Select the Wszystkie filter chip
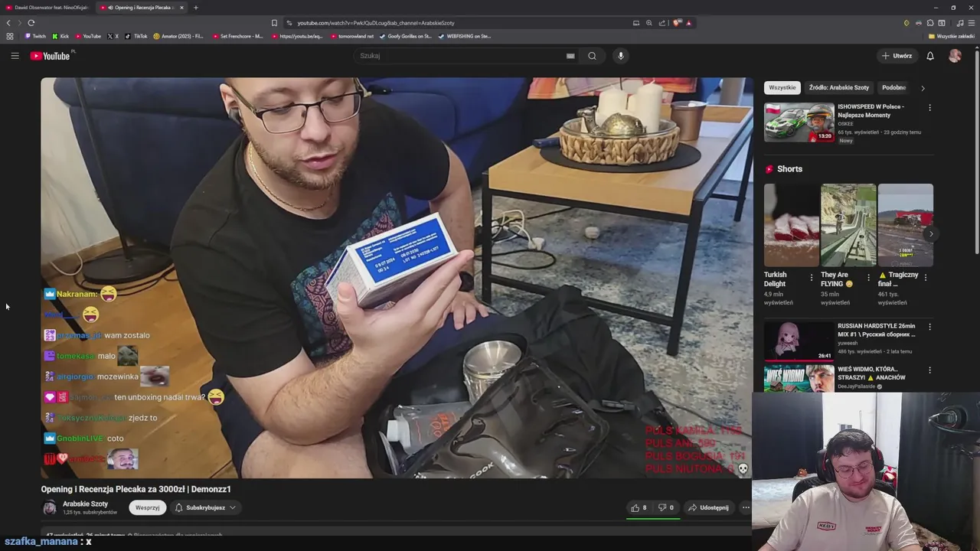This screenshot has width=980, height=551. (x=782, y=87)
